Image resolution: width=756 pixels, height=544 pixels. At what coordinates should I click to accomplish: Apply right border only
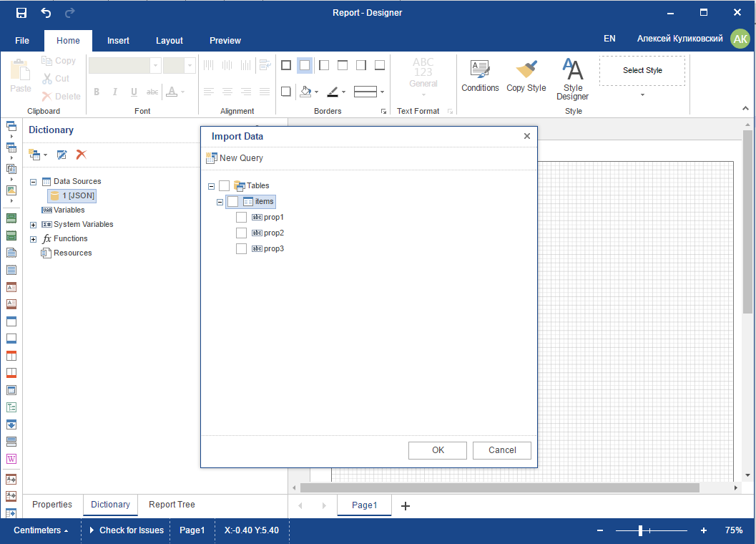click(361, 65)
